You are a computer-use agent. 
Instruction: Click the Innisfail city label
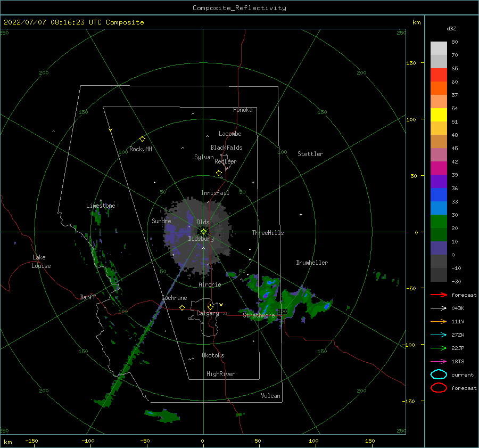tap(215, 193)
